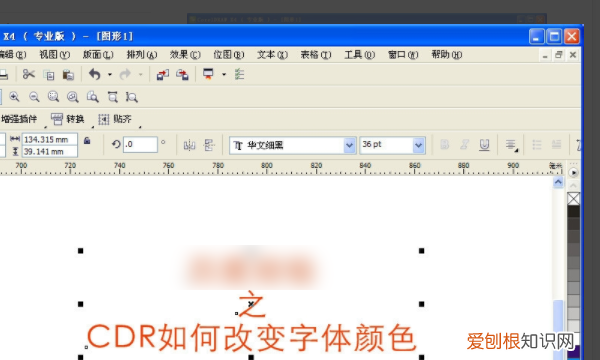This screenshot has height=360, width=600.
Task: Click the green options list icon
Action: [x=240, y=74]
